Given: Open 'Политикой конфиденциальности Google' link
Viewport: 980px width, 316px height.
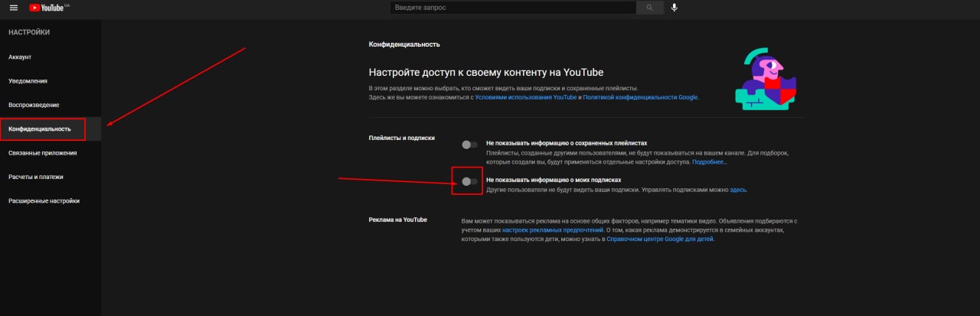Looking at the screenshot, I should point(640,98).
